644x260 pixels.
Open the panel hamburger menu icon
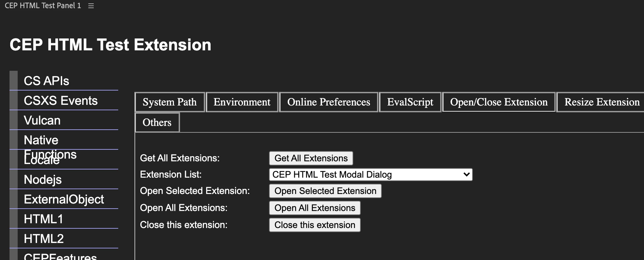(91, 6)
